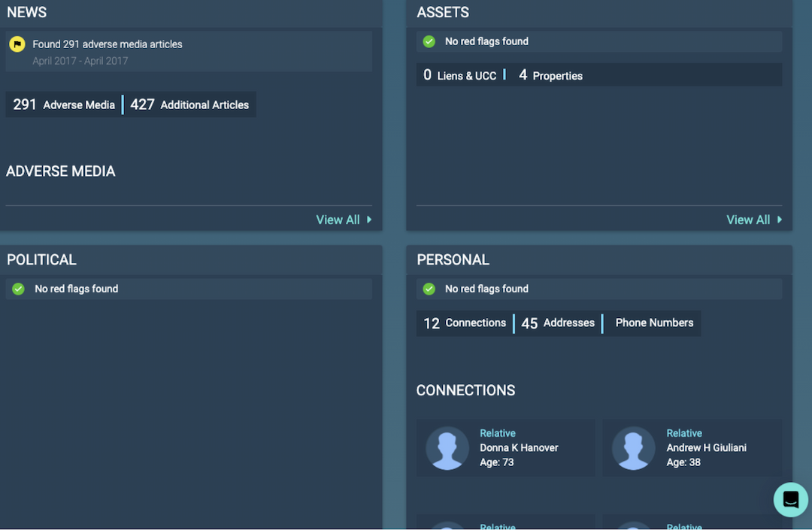Switch to the 4 Properties tab
The width and height of the screenshot is (812, 530).
[x=550, y=75]
